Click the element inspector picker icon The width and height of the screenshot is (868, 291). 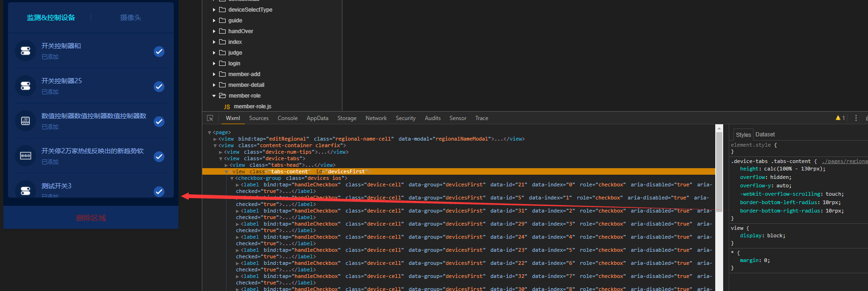(210, 118)
